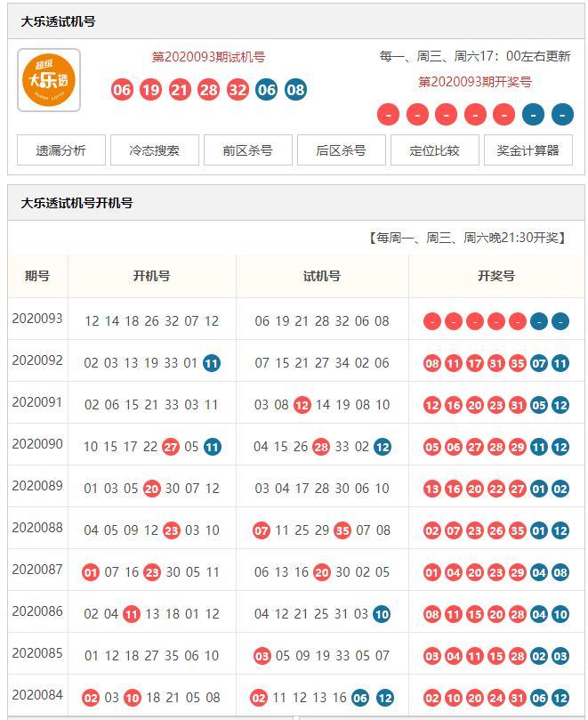Click red ball 10 in 2020084 开机号
The height and width of the screenshot is (720, 588).
pos(133,699)
